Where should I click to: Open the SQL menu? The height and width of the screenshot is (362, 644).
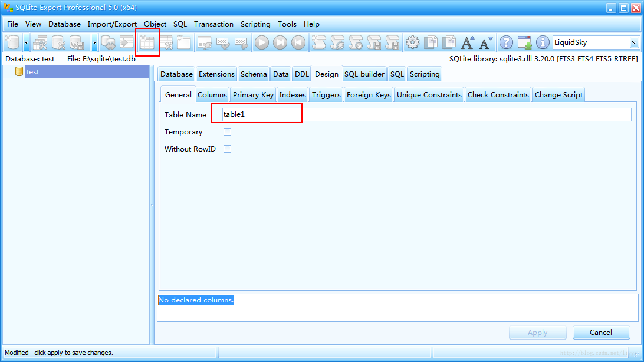(x=180, y=24)
